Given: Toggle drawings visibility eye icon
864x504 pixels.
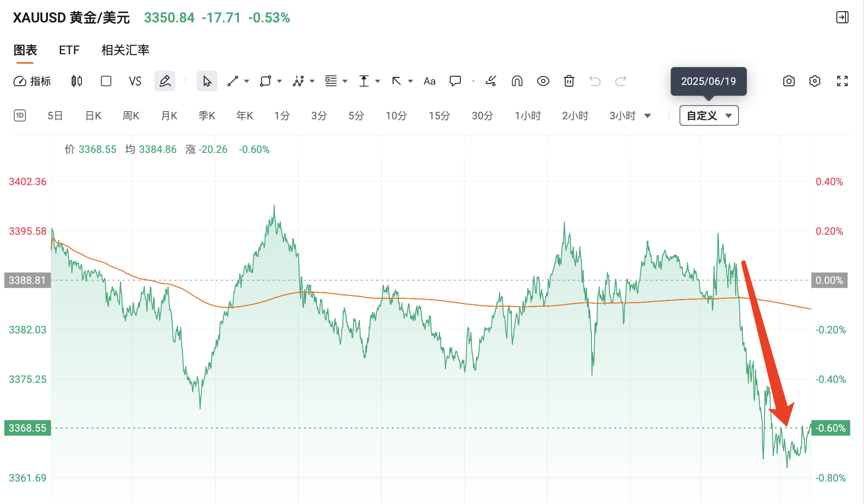Looking at the screenshot, I should [543, 81].
